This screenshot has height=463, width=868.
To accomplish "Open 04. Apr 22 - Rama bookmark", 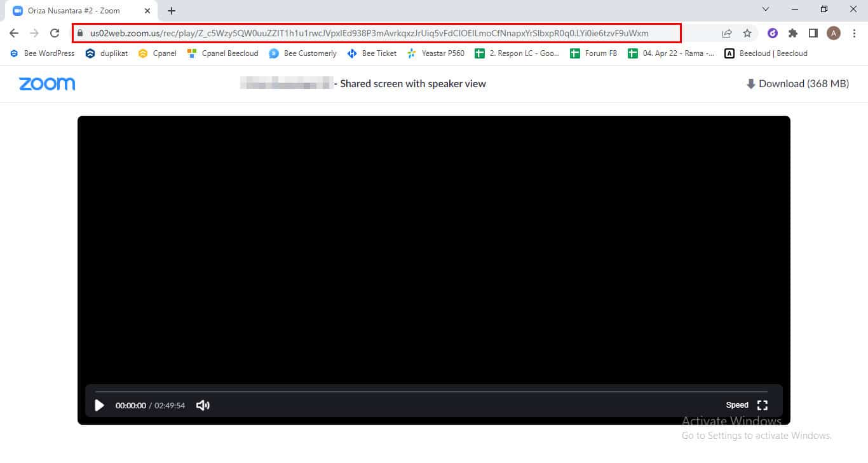I will (671, 53).
